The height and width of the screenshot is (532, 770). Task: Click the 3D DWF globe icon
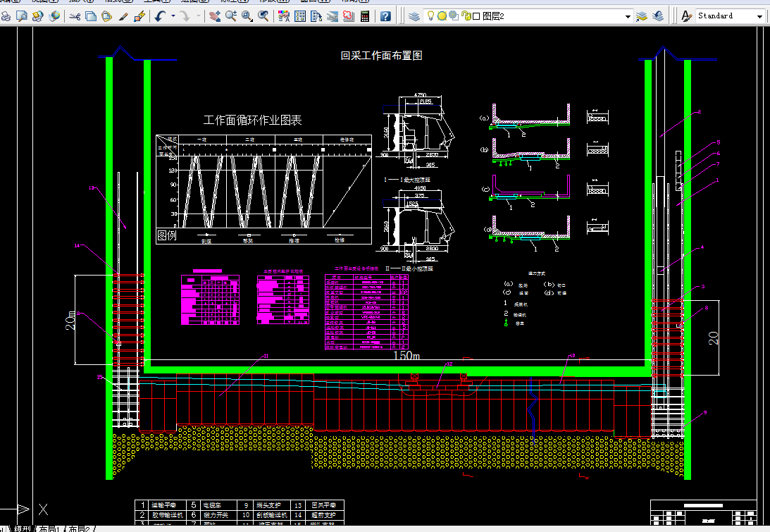(54, 16)
